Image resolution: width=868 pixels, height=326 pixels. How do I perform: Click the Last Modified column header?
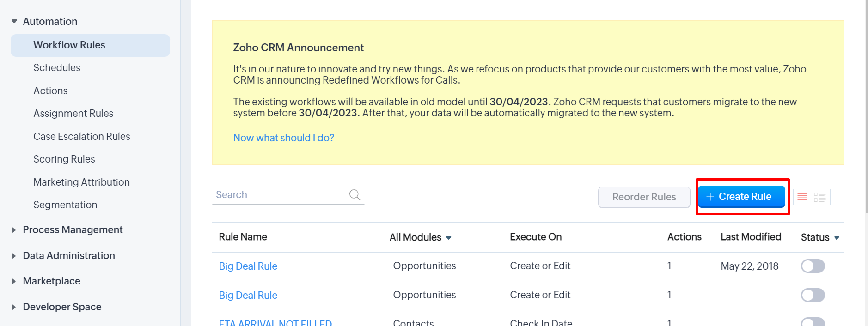(x=751, y=237)
